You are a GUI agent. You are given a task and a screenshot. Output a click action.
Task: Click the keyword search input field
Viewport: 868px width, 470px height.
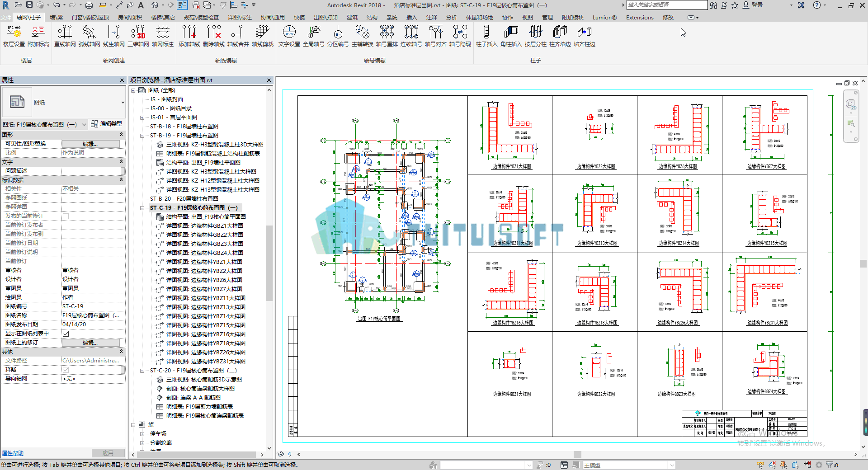pos(667,5)
